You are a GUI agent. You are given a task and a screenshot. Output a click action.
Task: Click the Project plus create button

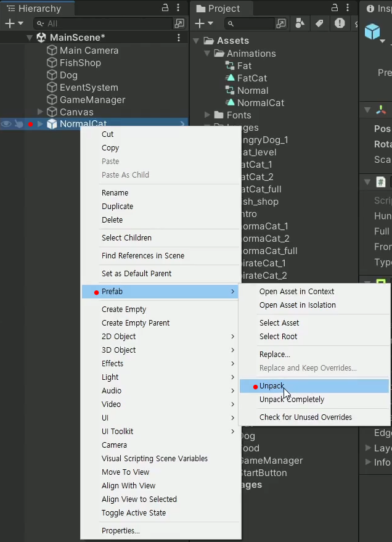click(200, 23)
